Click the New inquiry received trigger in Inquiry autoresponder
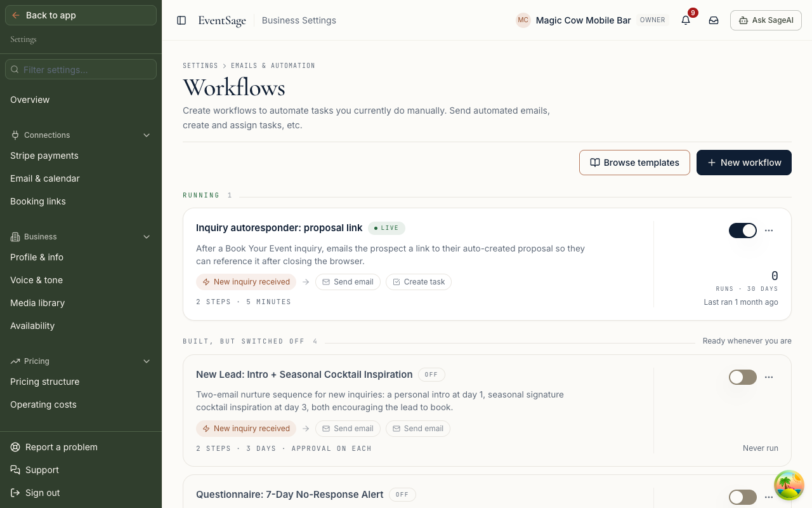Image resolution: width=812 pixels, height=508 pixels. (x=246, y=282)
